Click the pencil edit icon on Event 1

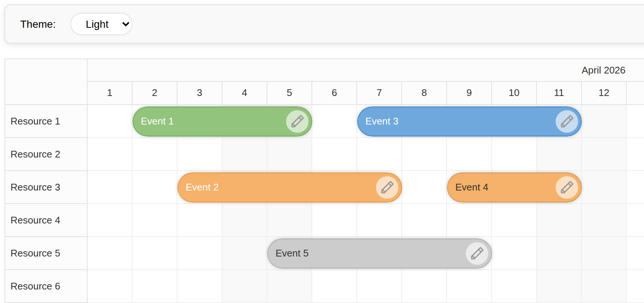click(x=297, y=121)
